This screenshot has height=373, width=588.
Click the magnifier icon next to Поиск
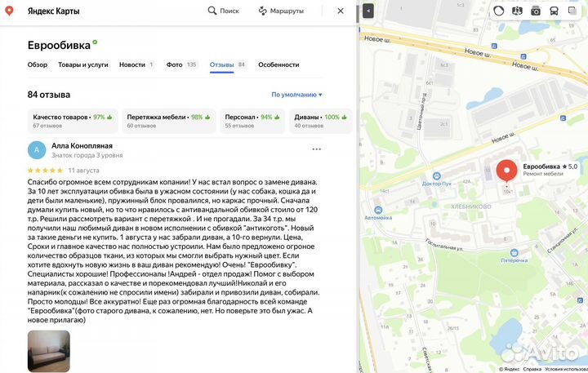212,11
